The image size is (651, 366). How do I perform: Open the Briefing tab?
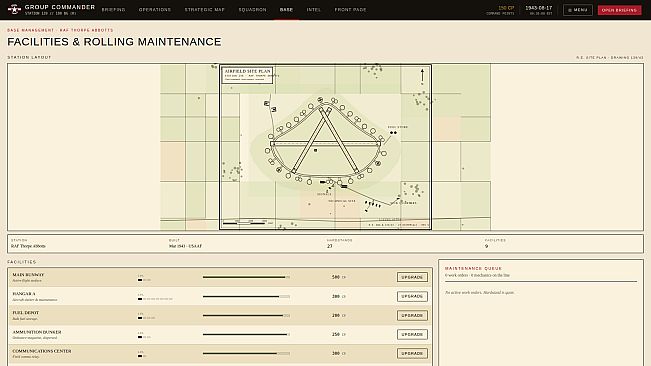coord(113,10)
